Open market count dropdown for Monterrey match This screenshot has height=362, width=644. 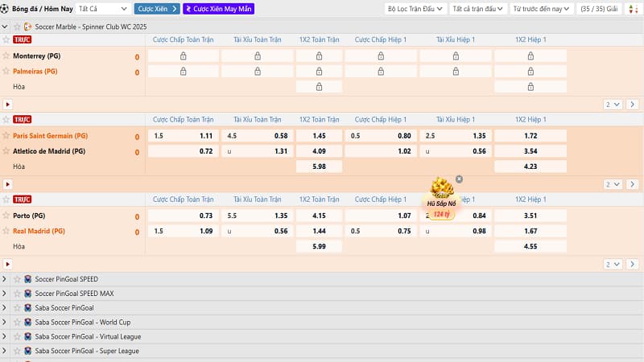pyautogui.click(x=613, y=105)
